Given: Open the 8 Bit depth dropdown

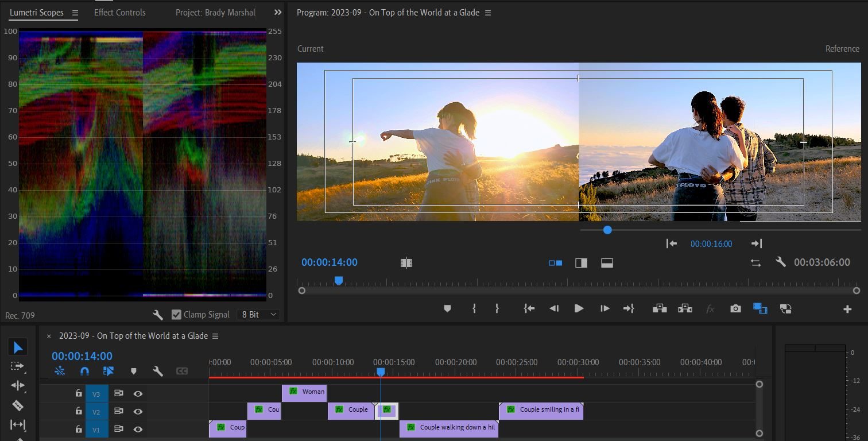Looking at the screenshot, I should (258, 315).
